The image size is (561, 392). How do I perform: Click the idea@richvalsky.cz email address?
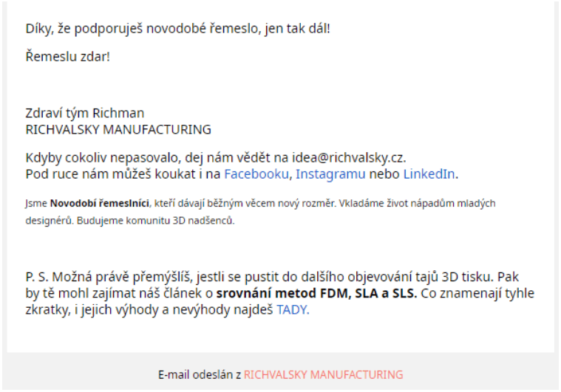[347, 157]
